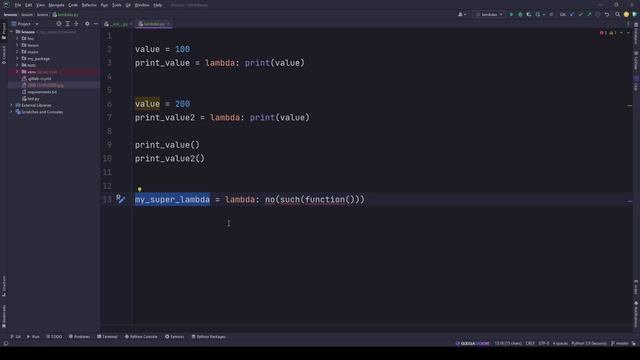640x360 pixels.
Task: Open the Code menu
Action: tap(73, 5)
